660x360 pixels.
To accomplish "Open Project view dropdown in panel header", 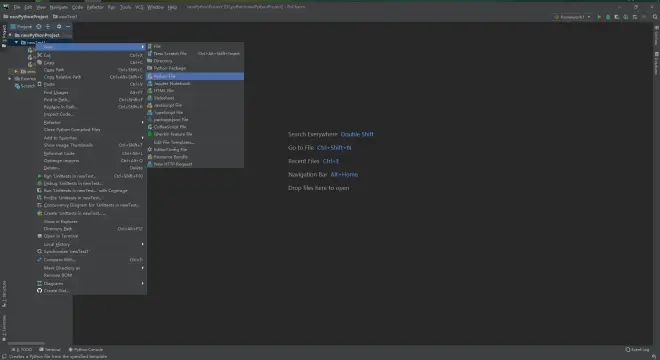I will [21, 27].
